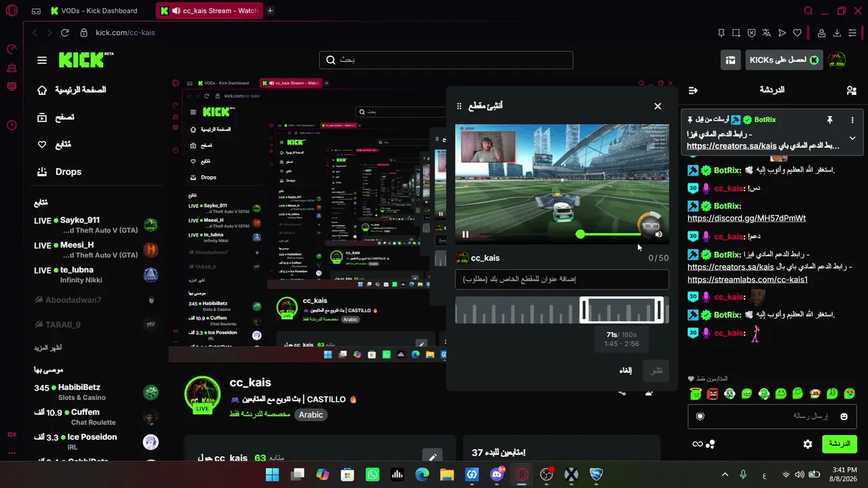Open the chat users list icon
This screenshot has width=868, height=488.
tap(851, 90)
